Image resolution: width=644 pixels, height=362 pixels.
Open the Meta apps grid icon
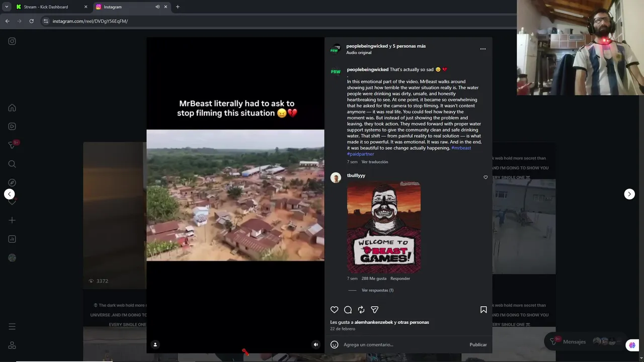click(12, 345)
